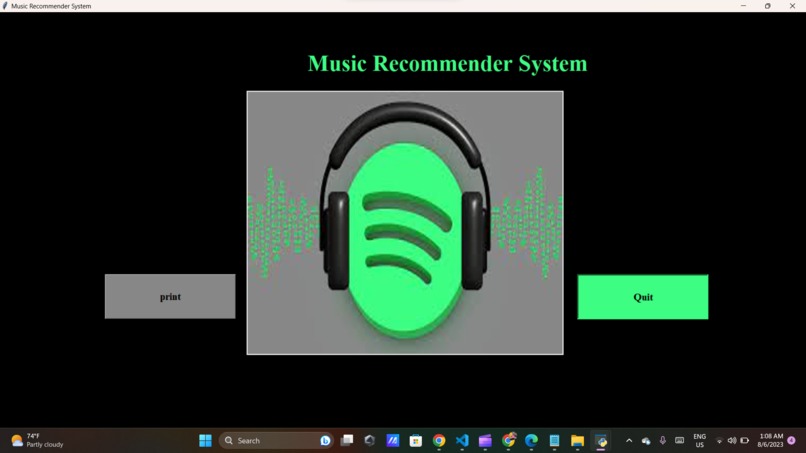Click the cloud icon in system tray
The image size is (806, 453).
click(x=646, y=441)
